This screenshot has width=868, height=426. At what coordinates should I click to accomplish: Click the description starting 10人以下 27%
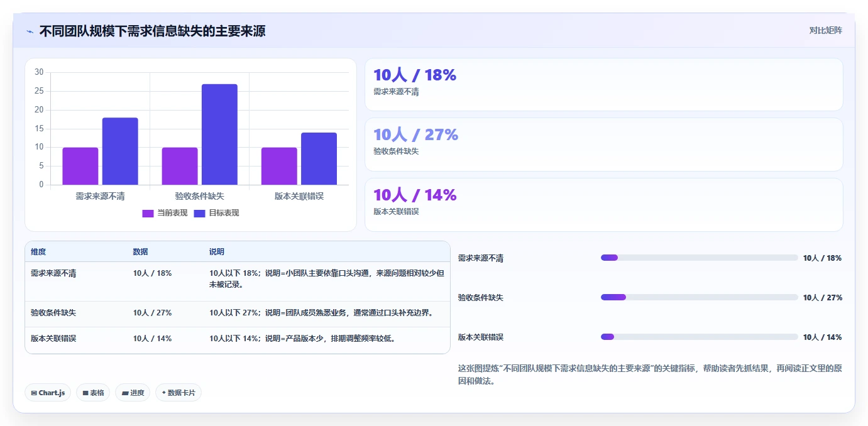[x=321, y=312]
